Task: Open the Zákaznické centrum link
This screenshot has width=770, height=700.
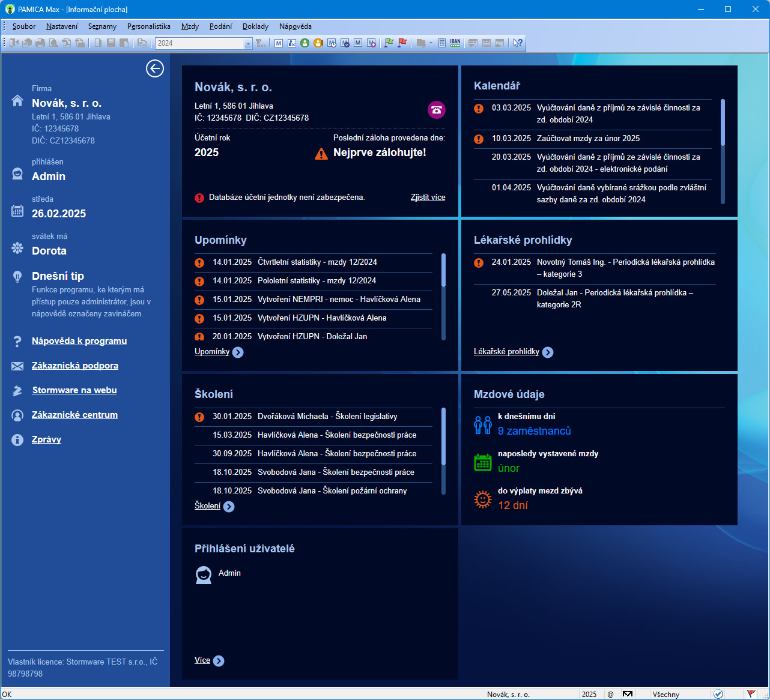Action: click(74, 415)
